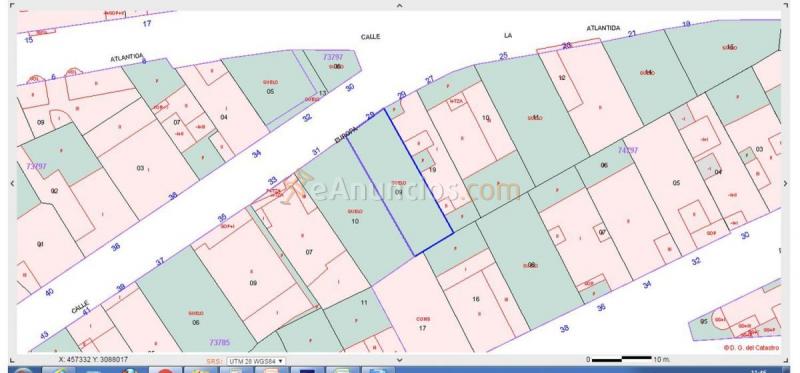The height and width of the screenshot is (373, 800).
Task: Select the LA street label
Action: pyautogui.click(x=508, y=35)
